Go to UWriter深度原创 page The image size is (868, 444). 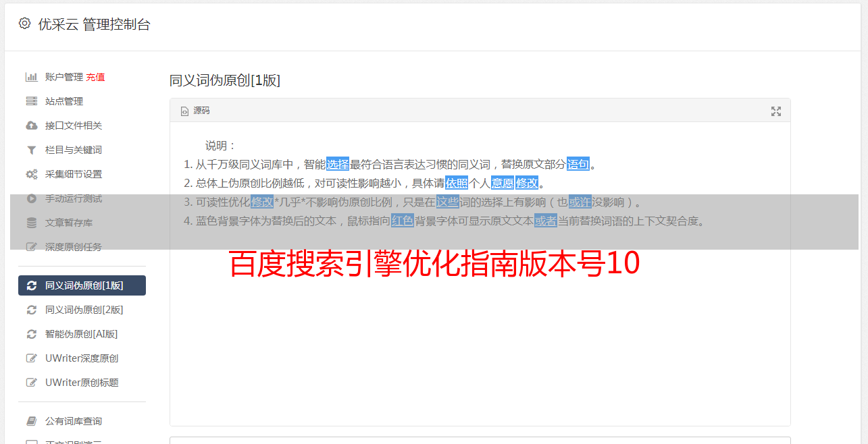coord(82,358)
